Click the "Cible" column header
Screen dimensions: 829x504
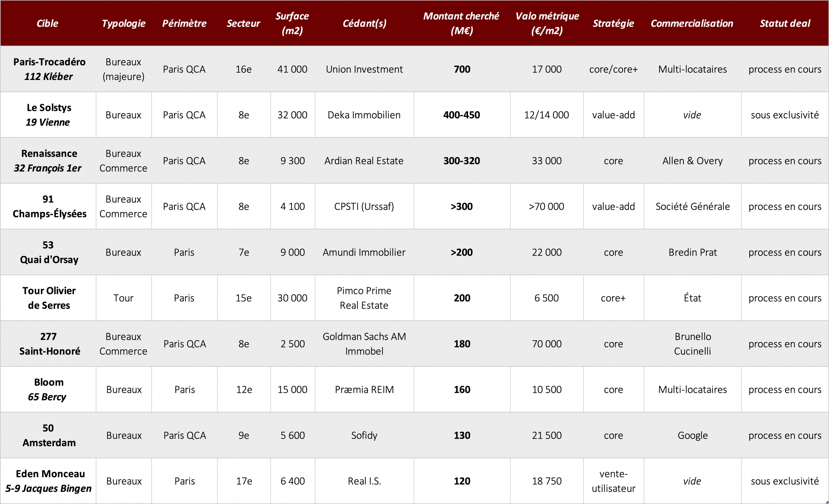[x=47, y=23]
